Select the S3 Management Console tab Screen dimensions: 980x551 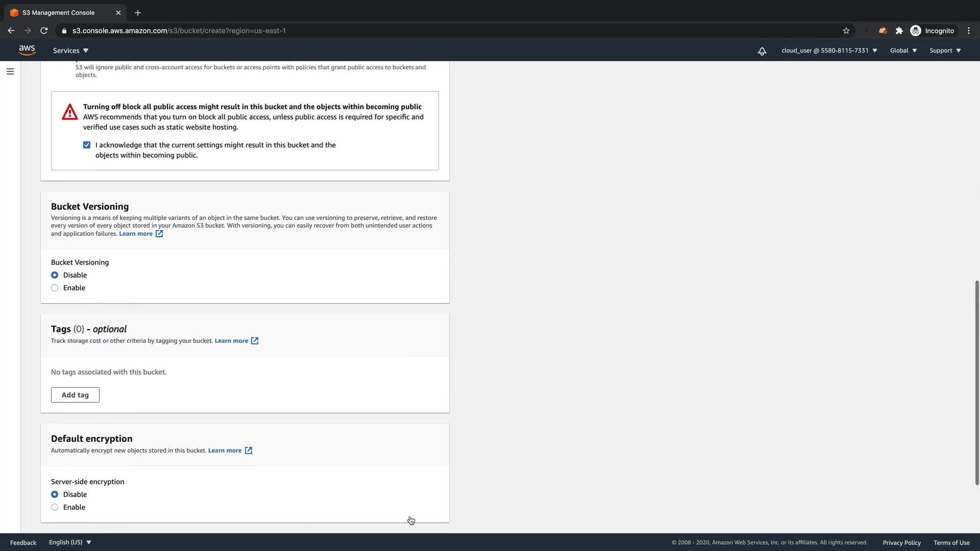58,13
